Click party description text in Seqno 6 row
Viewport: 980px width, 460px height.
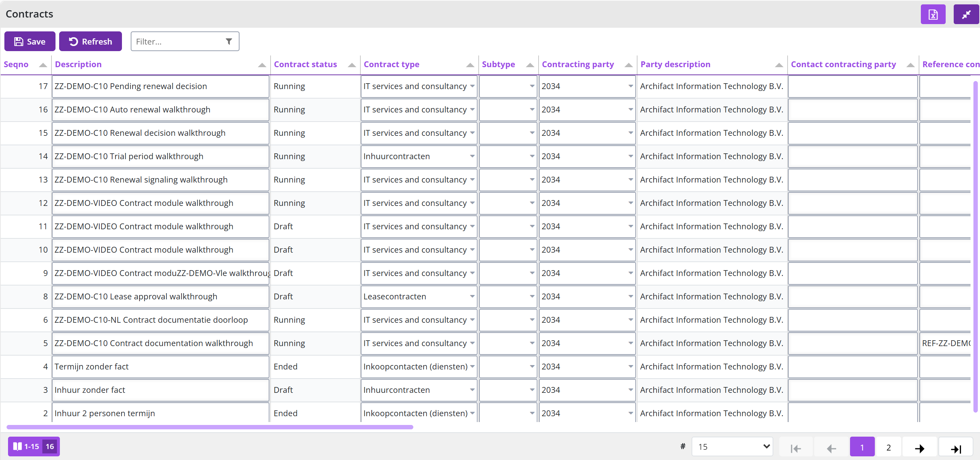click(711, 320)
